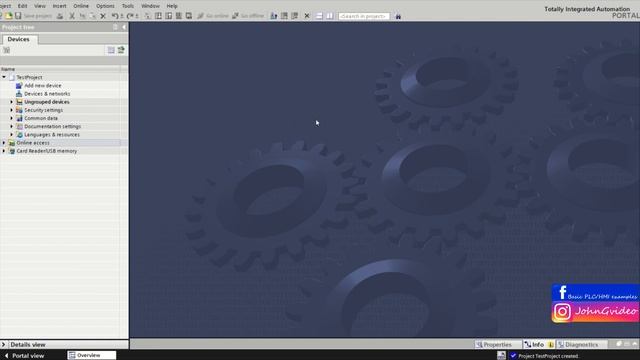Click the Accessible devices icon
The height and width of the screenshot is (360, 640).
[x=274, y=16]
